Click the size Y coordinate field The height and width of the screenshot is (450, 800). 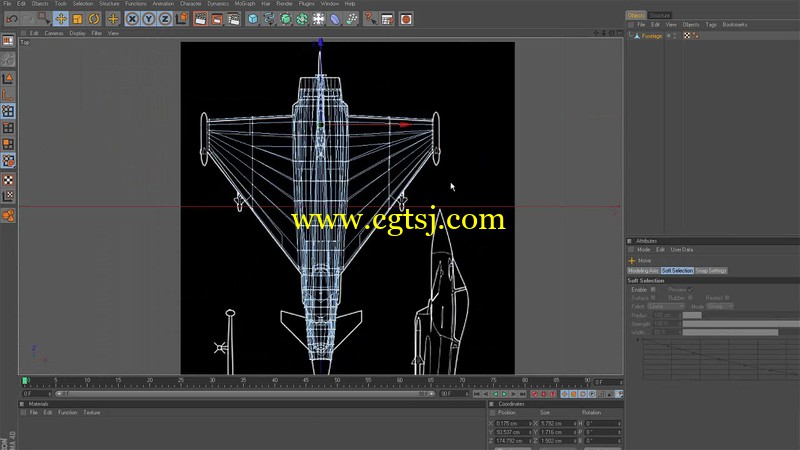click(558, 433)
